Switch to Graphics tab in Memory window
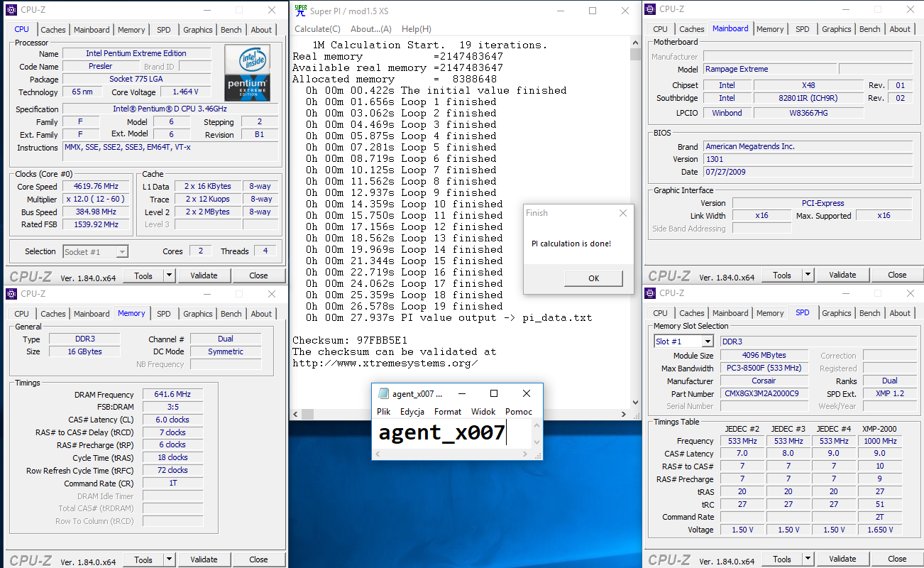 pyautogui.click(x=198, y=314)
